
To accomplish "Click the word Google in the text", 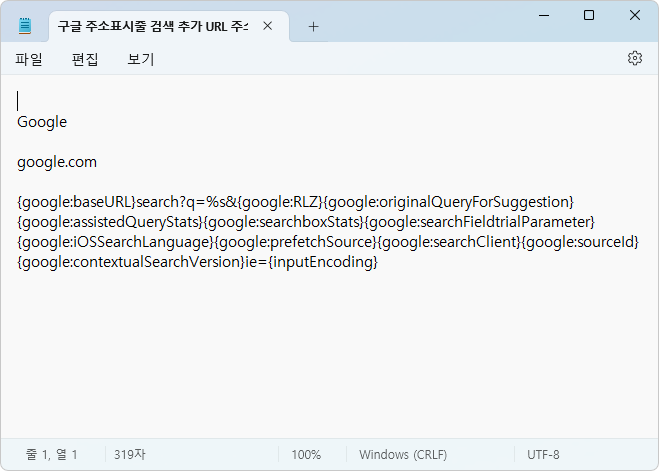I will (x=42, y=122).
